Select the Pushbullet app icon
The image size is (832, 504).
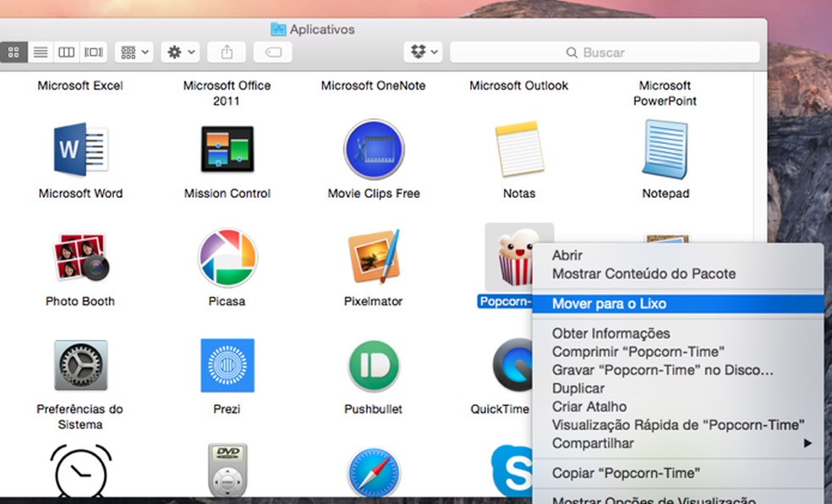(x=374, y=365)
